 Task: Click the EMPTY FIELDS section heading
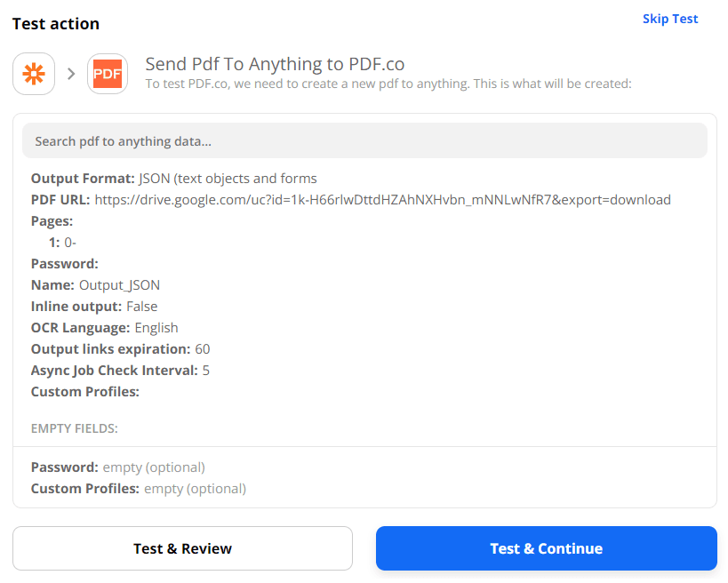75,428
